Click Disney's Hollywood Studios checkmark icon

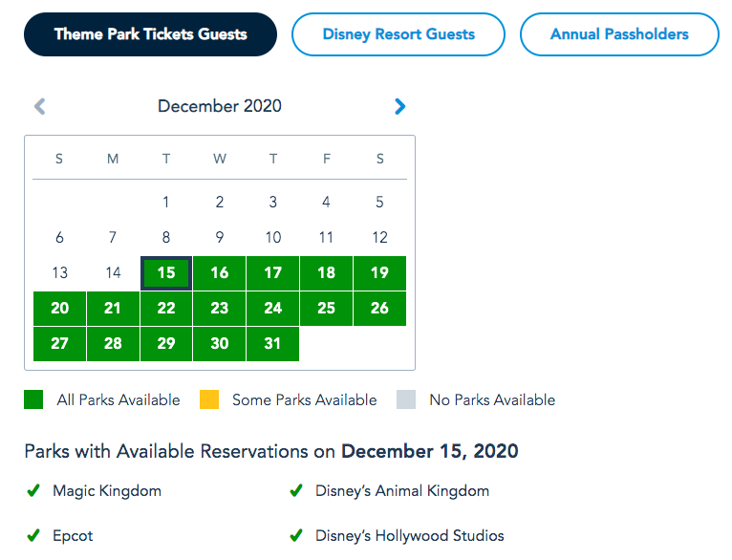point(296,536)
